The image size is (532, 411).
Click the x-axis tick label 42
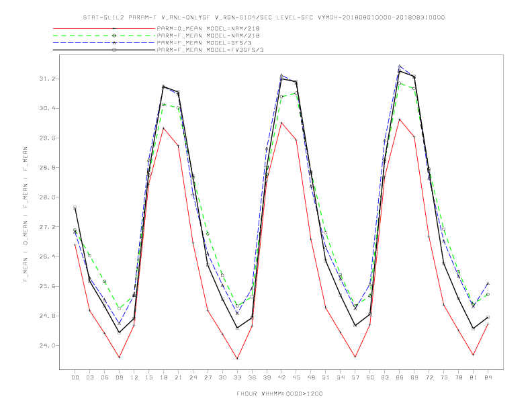(281, 377)
